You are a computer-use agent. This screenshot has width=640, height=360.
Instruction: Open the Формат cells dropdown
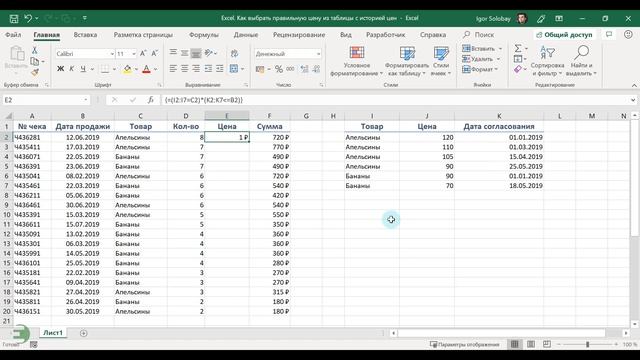[480, 69]
